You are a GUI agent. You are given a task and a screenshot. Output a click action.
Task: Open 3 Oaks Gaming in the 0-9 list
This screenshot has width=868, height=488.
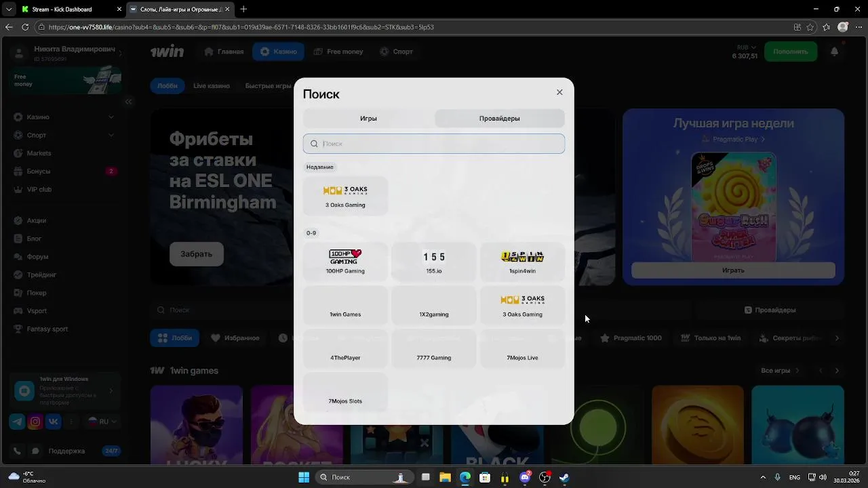pos(522,305)
